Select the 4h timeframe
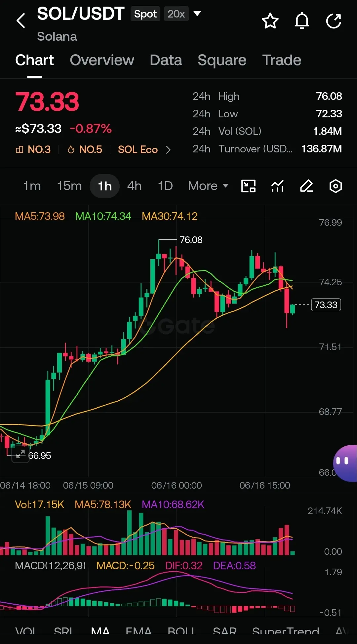Image resolution: width=357 pixels, height=644 pixels. [x=135, y=186]
